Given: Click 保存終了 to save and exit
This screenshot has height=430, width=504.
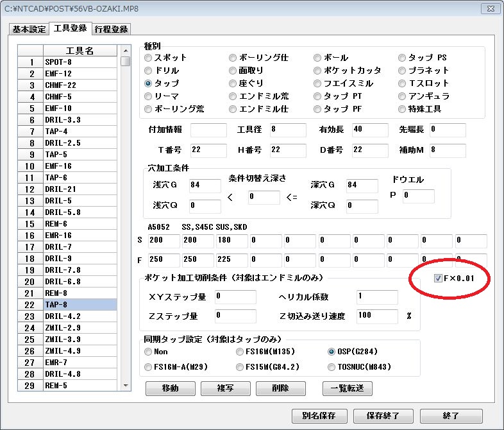Looking at the screenshot, I should click(383, 416).
